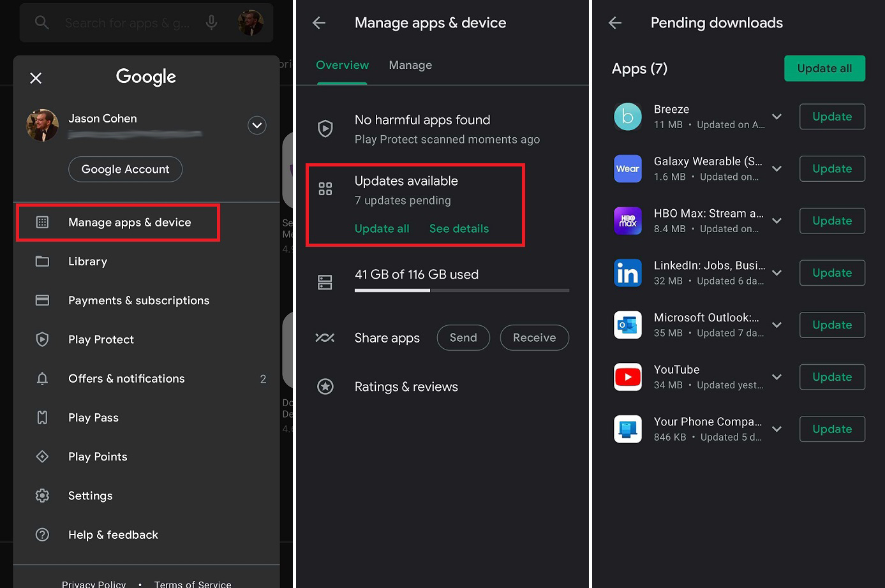
Task: Click the green Update all button
Action: tap(824, 68)
